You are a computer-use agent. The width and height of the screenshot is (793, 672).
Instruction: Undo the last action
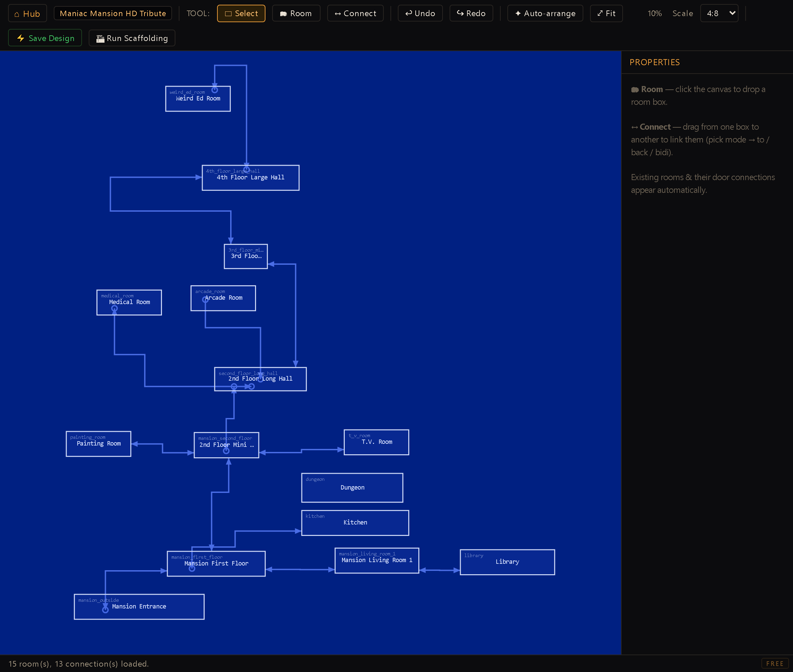(x=420, y=13)
